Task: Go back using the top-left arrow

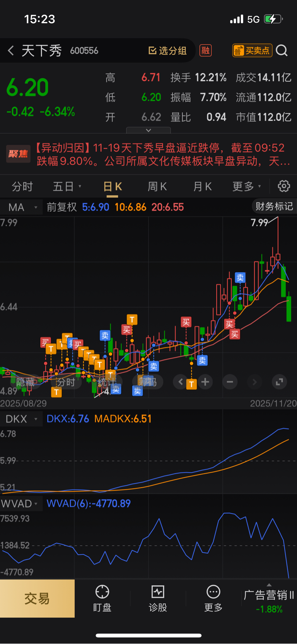Action: (11, 50)
